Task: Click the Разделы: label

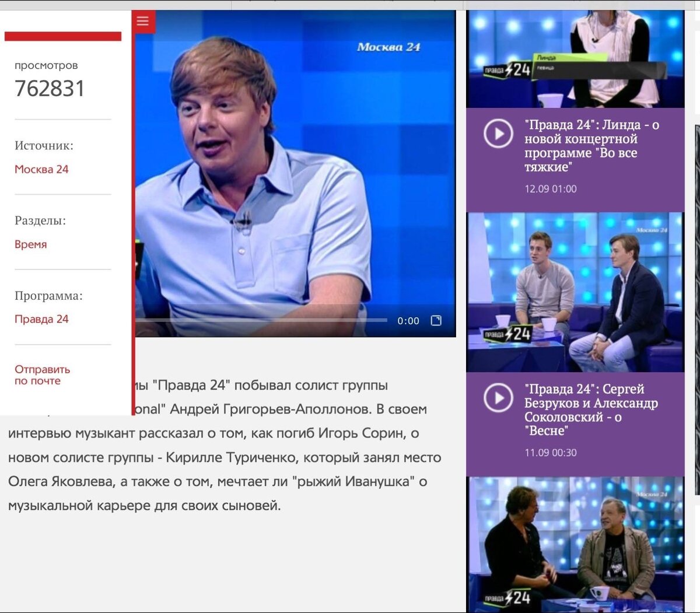Action: tap(40, 220)
